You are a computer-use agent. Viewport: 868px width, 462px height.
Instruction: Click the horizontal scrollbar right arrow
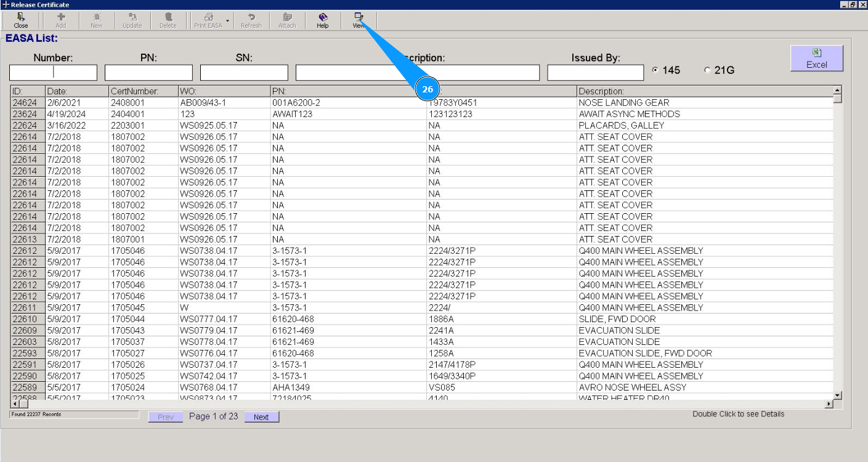(829, 403)
